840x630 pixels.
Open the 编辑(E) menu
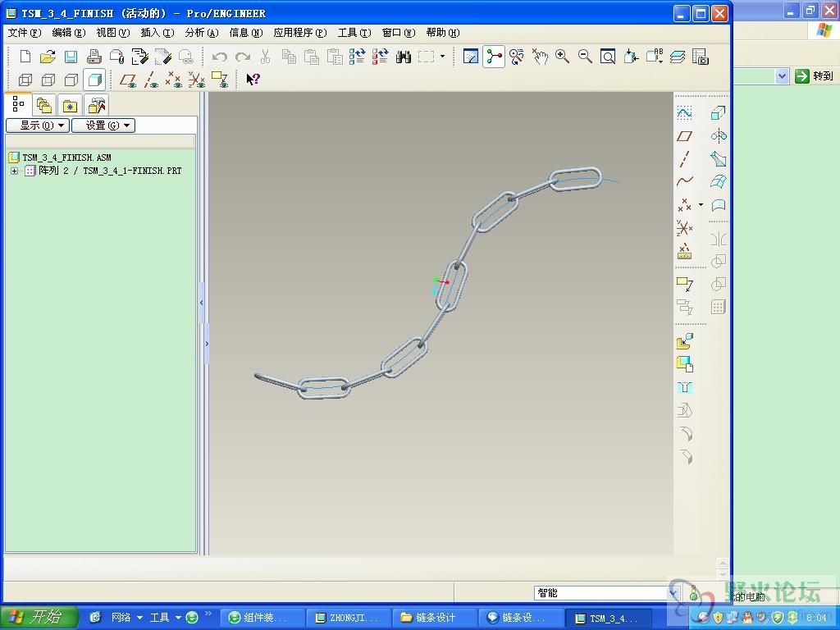pyautogui.click(x=69, y=33)
